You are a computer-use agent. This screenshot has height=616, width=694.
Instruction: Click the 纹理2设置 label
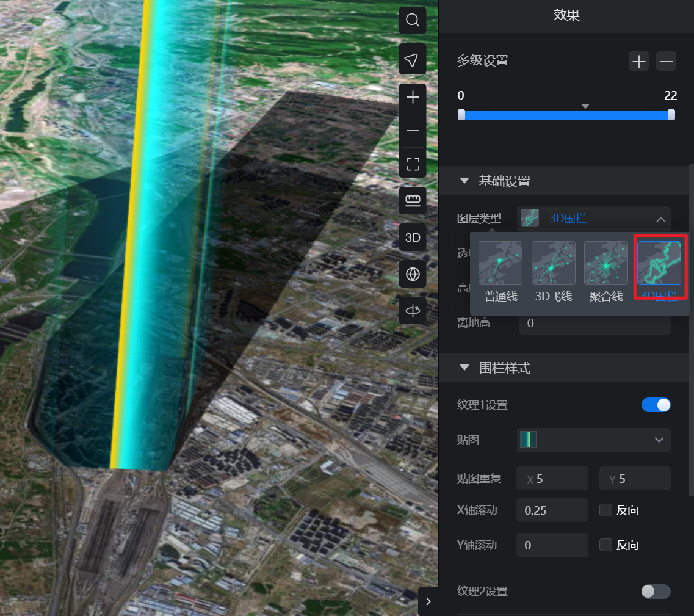(482, 591)
